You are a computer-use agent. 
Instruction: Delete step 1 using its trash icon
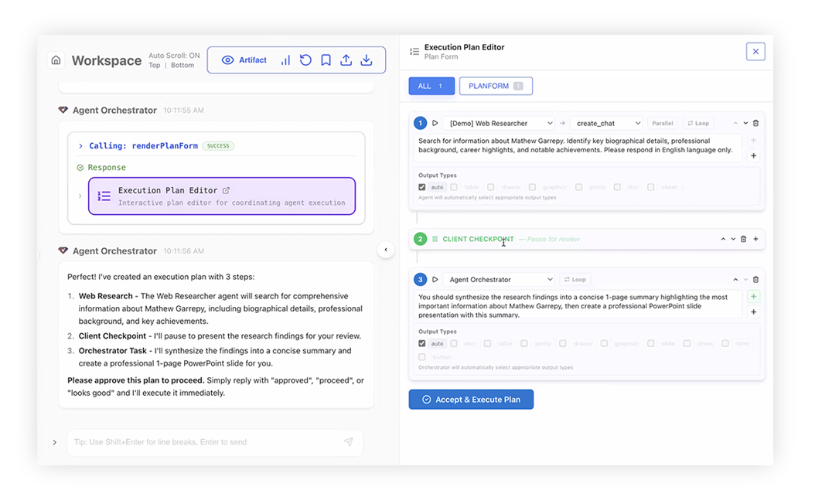[755, 124]
